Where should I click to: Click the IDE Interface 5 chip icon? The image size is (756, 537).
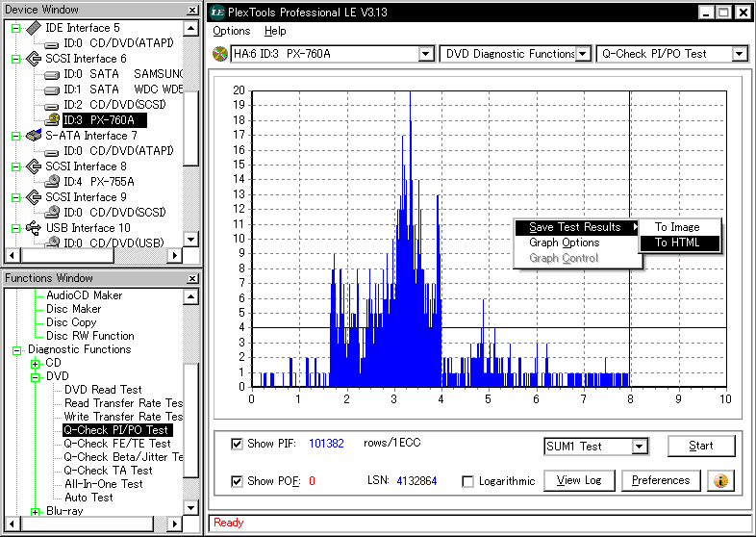pyautogui.click(x=34, y=28)
